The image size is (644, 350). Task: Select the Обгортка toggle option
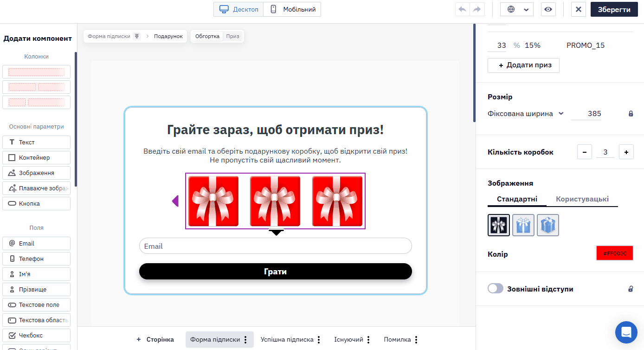pyautogui.click(x=207, y=36)
